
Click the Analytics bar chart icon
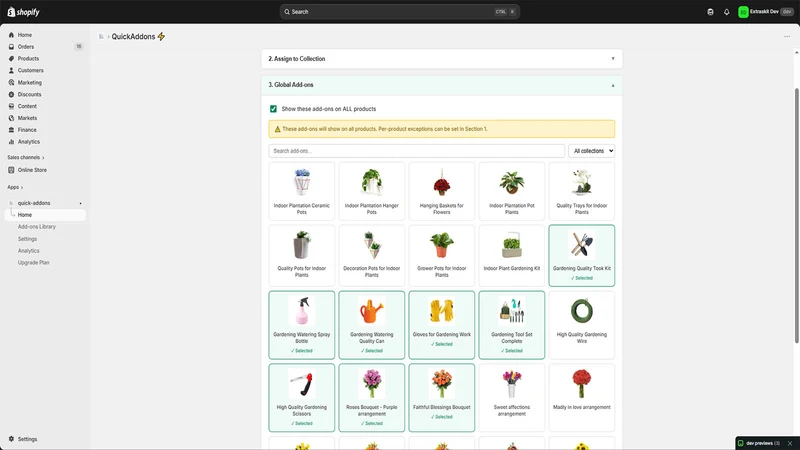click(11, 142)
